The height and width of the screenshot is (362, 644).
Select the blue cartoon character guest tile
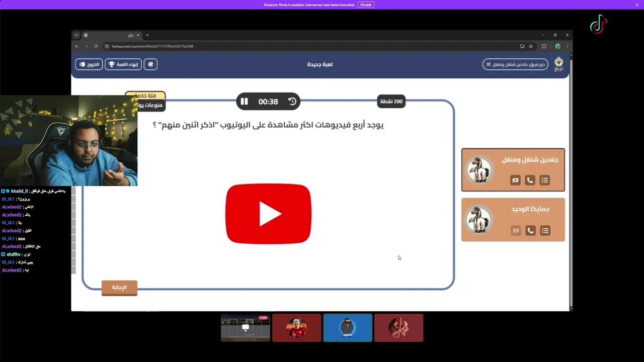[348, 328]
